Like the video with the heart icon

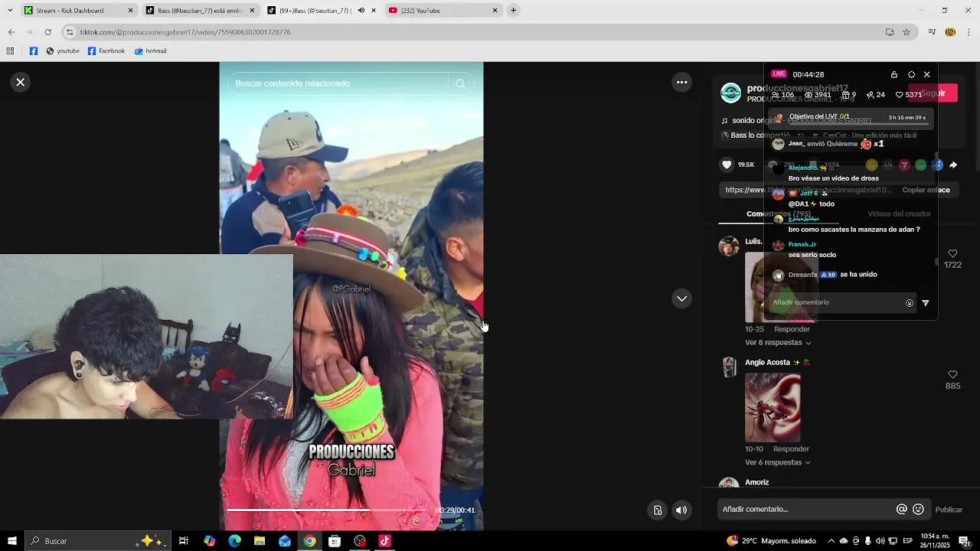point(727,165)
